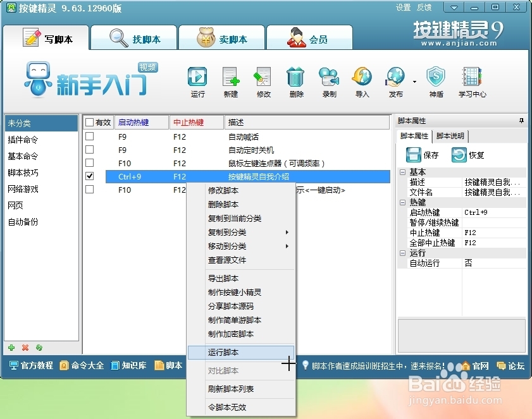Check the last F10 script row checkbox
The image size is (532, 419).
[90, 189]
